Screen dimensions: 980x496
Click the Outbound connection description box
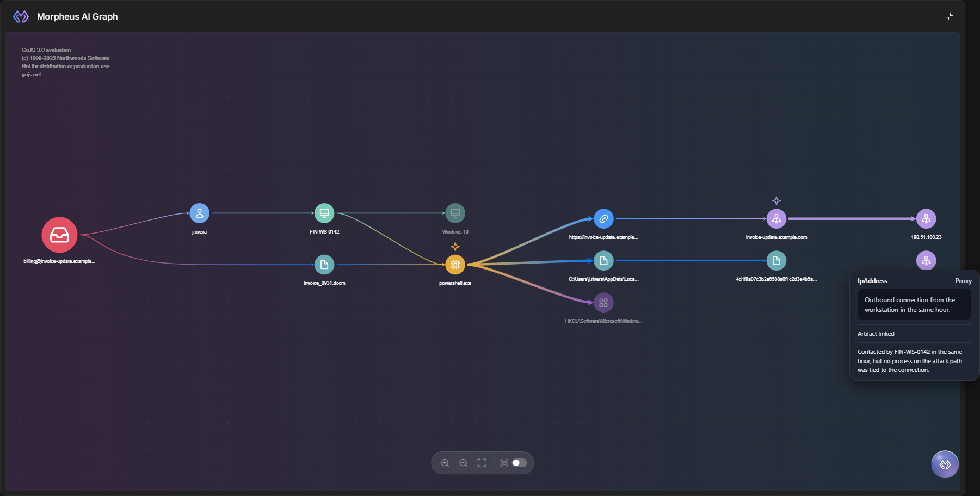click(914, 305)
